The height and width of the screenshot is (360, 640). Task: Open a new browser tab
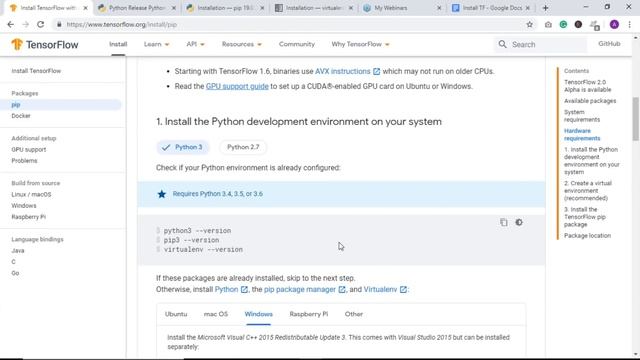[545, 8]
